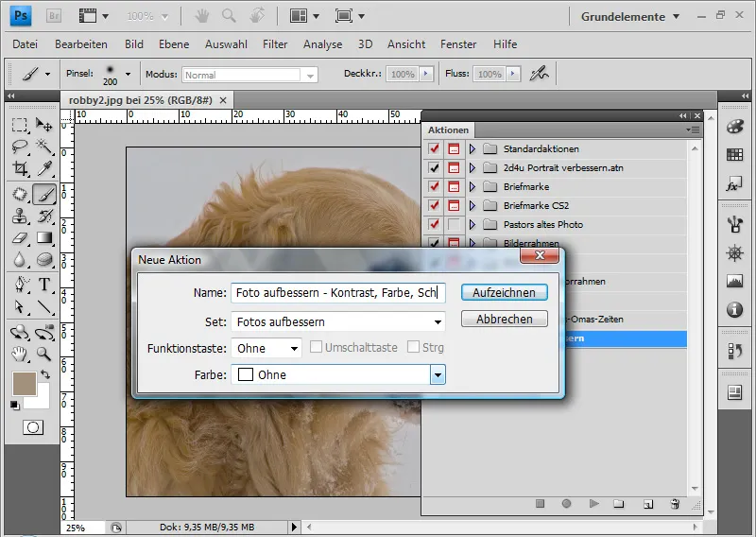Select the History Brush tool

coord(44,216)
